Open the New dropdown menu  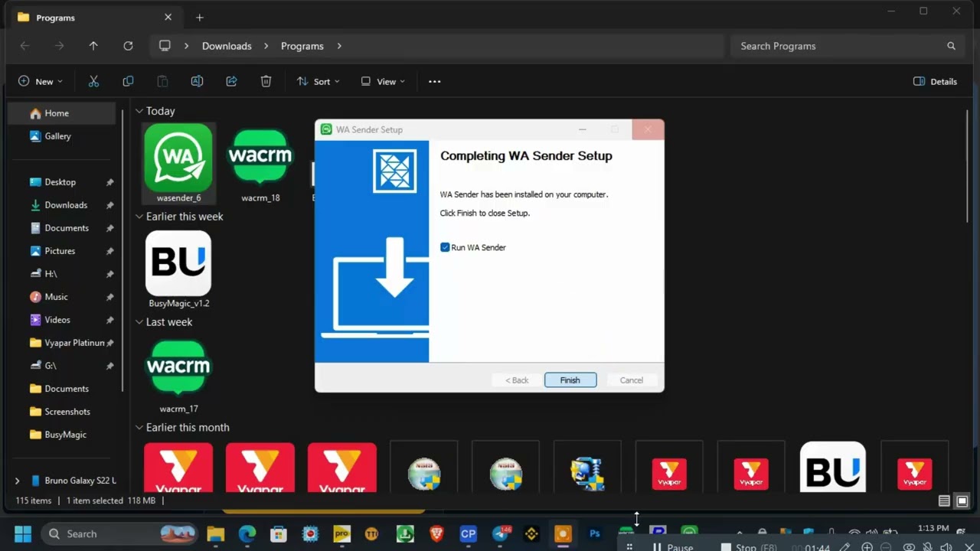(41, 81)
